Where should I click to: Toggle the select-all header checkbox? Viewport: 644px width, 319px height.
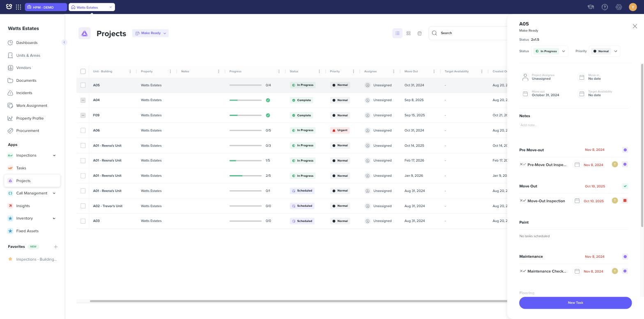click(83, 72)
